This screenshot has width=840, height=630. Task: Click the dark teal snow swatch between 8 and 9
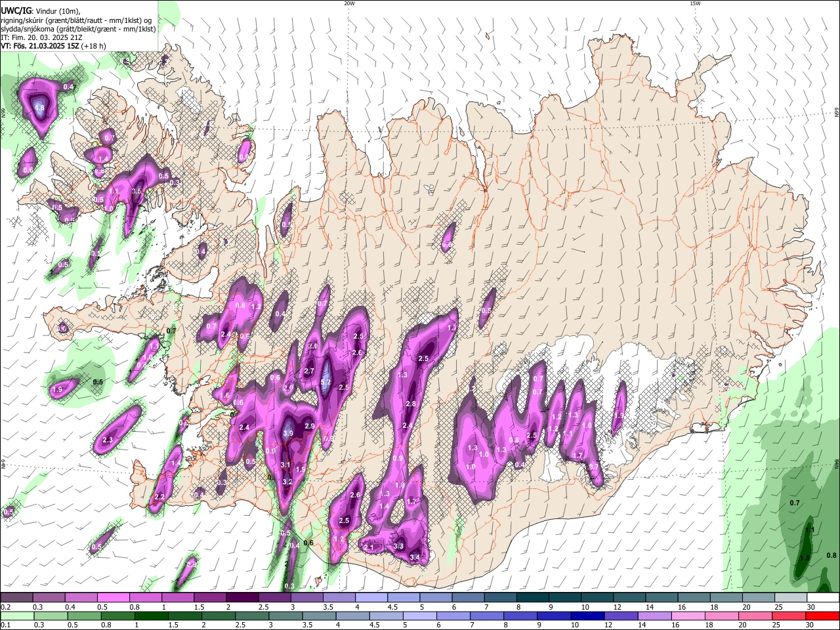tap(532, 597)
